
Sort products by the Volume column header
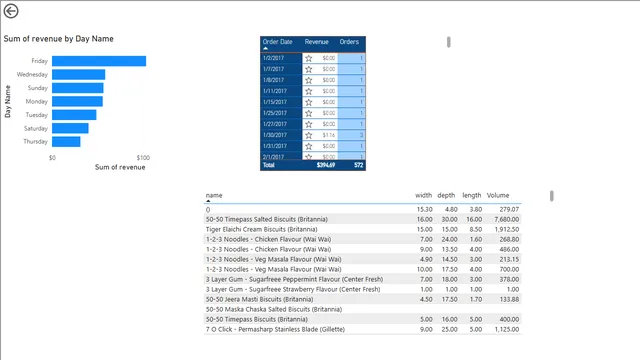(x=498, y=196)
